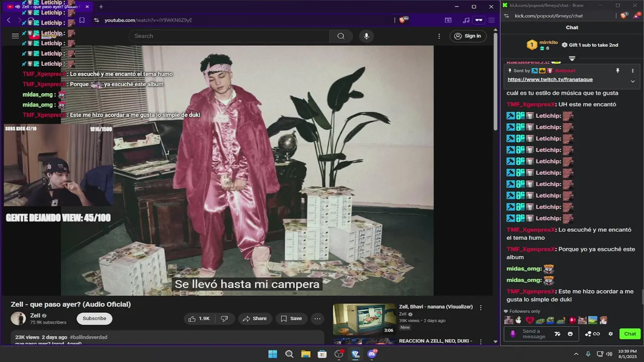
Task: Save the video to a playlist
Action: [x=291, y=318]
